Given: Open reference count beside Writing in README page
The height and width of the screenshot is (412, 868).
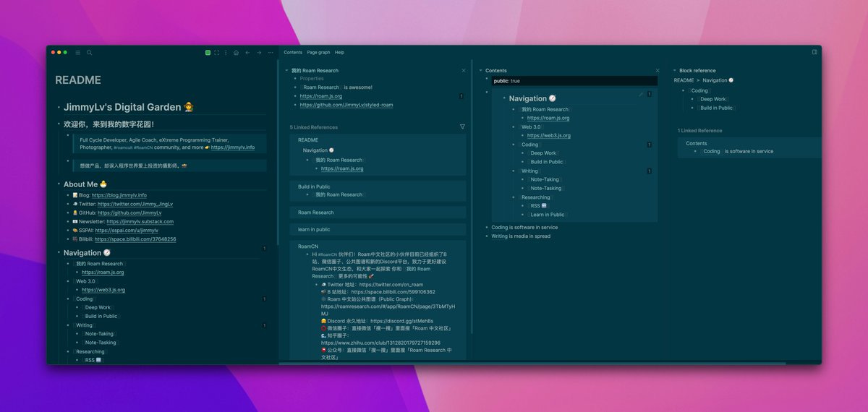Looking at the screenshot, I should 264,325.
